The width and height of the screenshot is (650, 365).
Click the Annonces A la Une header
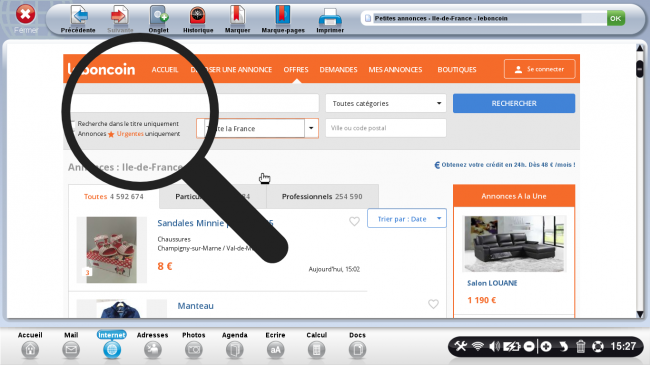pos(514,196)
